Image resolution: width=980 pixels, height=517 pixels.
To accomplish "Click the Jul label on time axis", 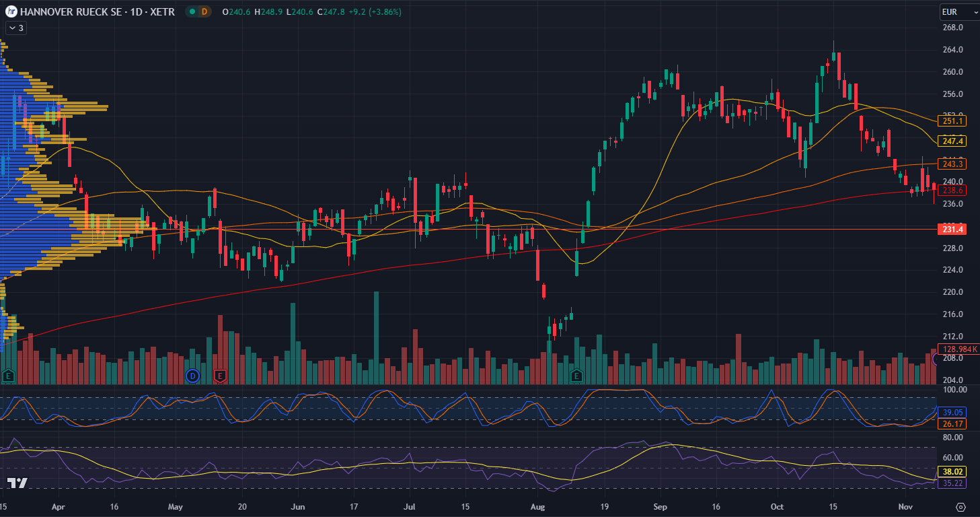I will (410, 506).
